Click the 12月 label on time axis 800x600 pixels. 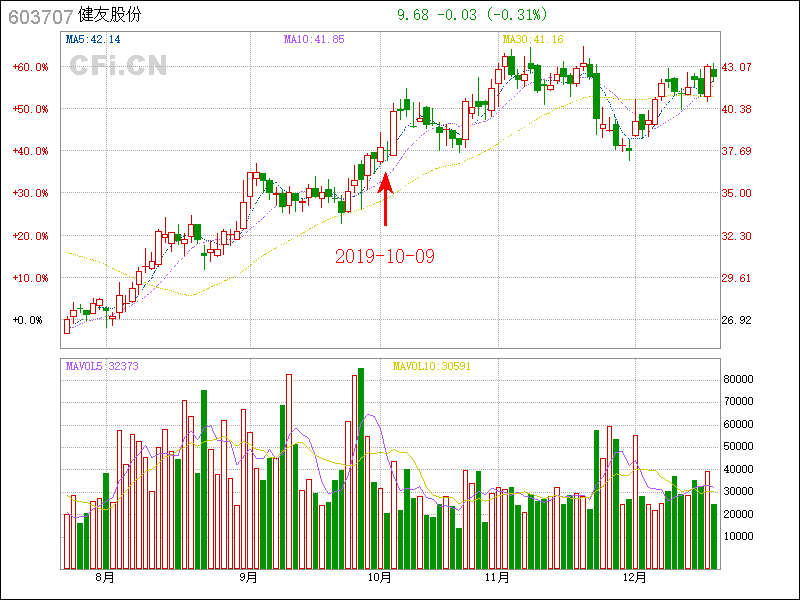[x=635, y=578]
